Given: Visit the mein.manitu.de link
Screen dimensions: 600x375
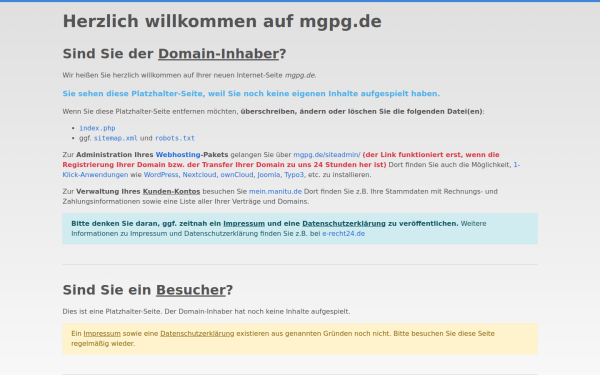Looking at the screenshot, I should (x=276, y=191).
